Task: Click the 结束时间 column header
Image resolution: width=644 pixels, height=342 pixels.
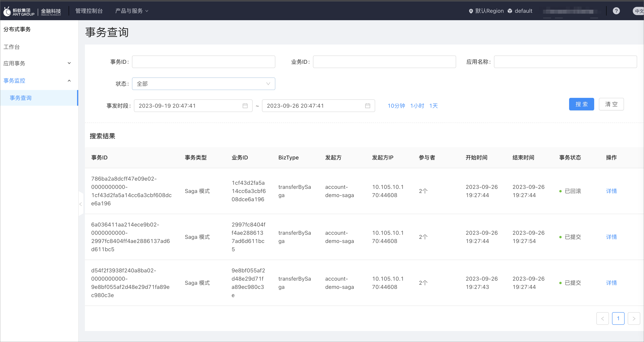Action: click(523, 157)
